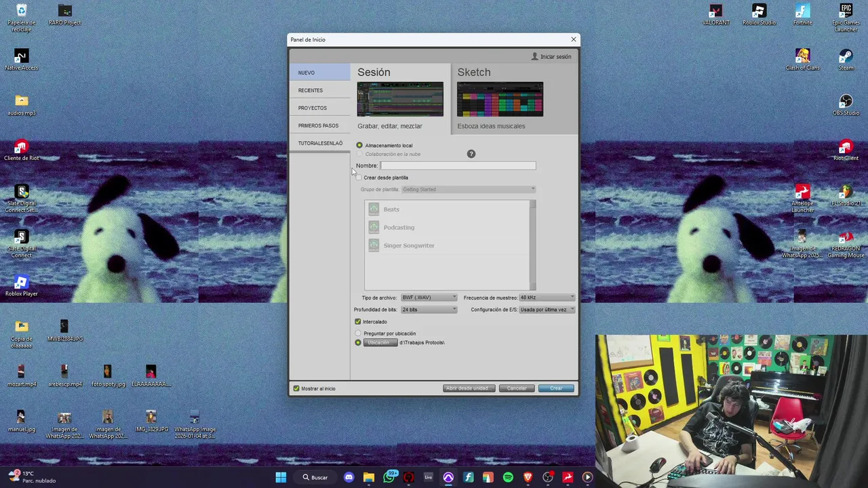The height and width of the screenshot is (488, 868).
Task: Open the Discord taskbar icon
Action: pos(349,478)
